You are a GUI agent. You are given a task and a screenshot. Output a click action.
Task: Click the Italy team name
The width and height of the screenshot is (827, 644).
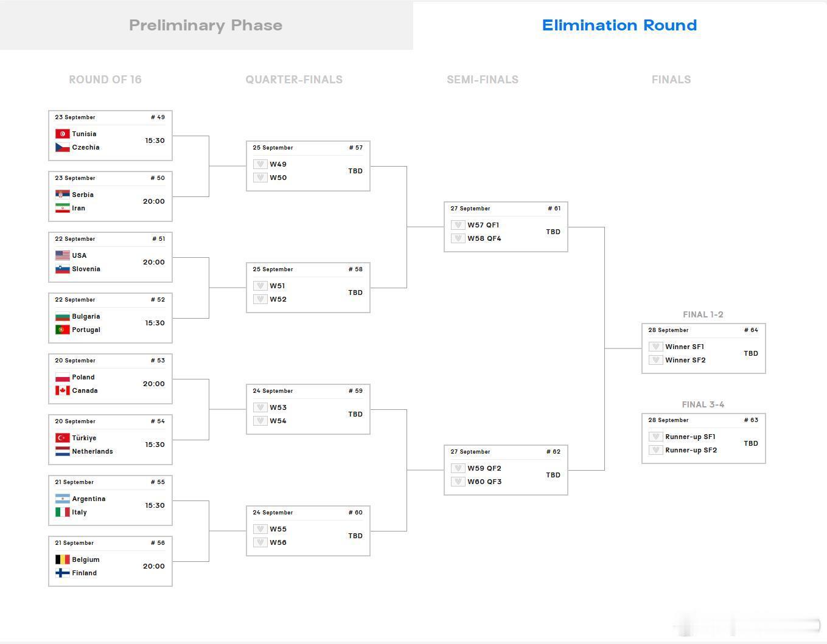(x=80, y=512)
